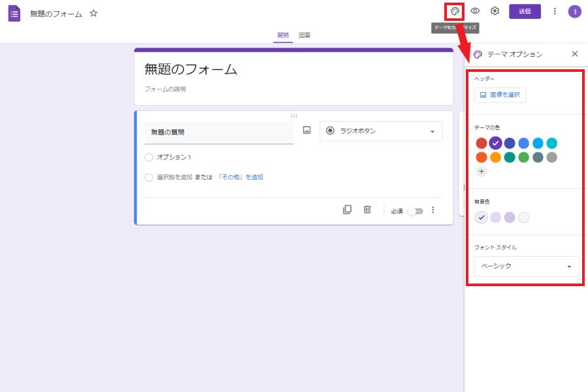Add image to question icon
The height and width of the screenshot is (392, 588).
pos(306,131)
